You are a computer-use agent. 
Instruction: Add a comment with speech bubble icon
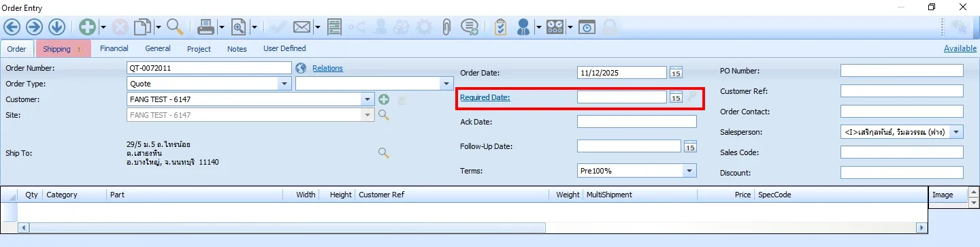[x=469, y=27]
